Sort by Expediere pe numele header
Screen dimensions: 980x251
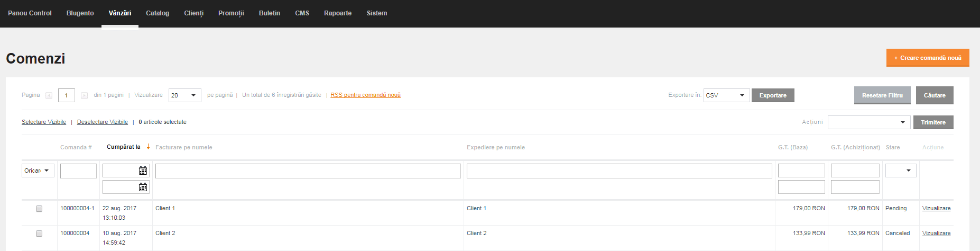point(496,147)
